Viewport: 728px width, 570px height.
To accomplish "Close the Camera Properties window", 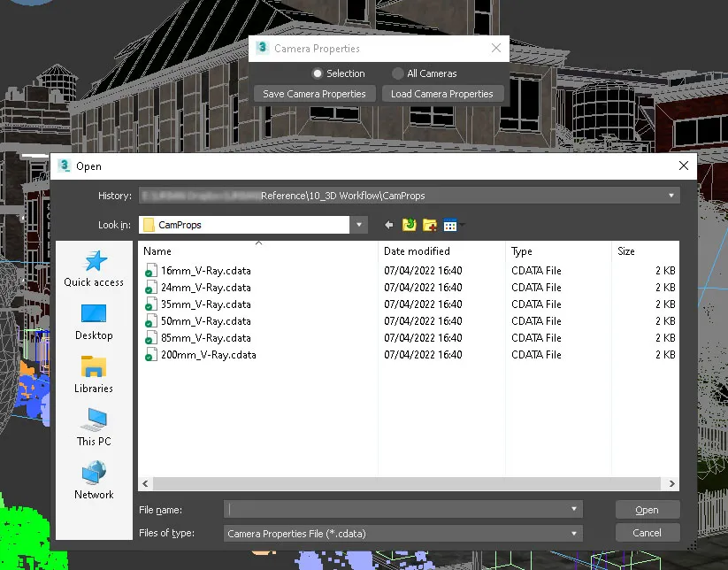I will tap(496, 48).
